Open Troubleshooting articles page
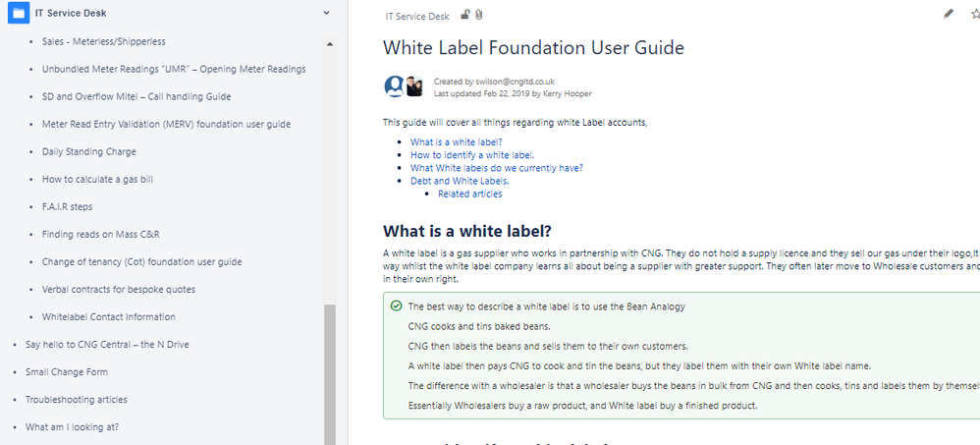Screen dimensions: 980x445 pos(77,400)
